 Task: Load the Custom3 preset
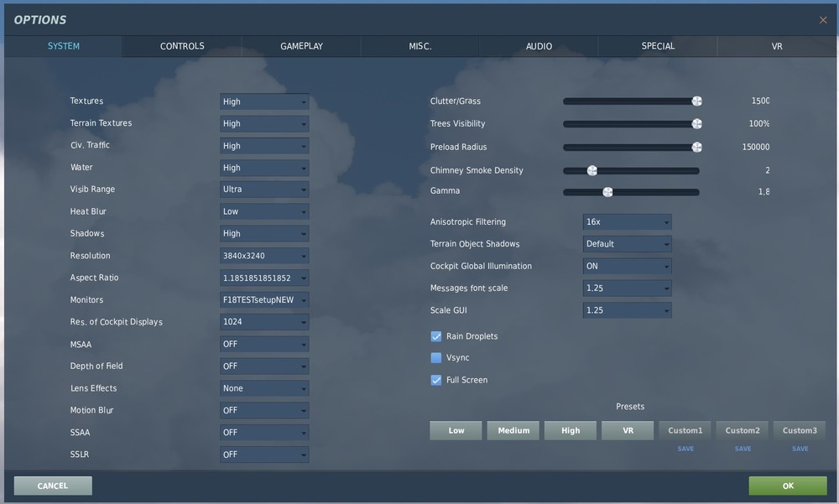click(800, 431)
